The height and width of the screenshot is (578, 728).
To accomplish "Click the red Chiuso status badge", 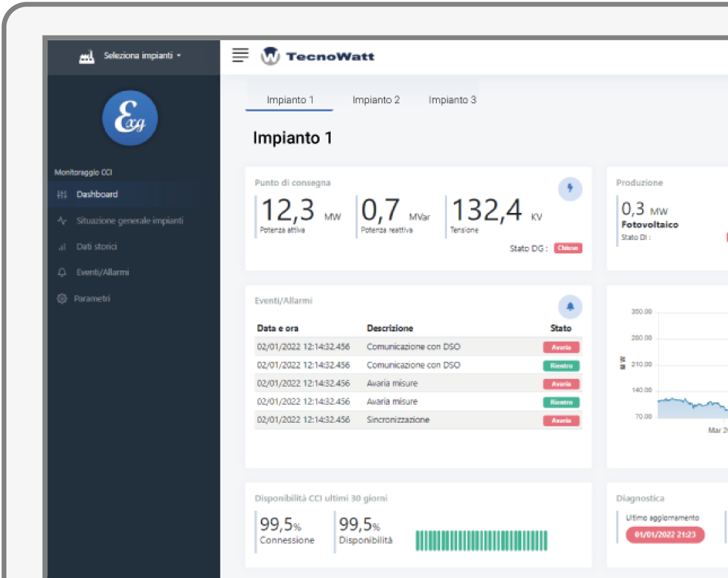I will click(x=568, y=248).
